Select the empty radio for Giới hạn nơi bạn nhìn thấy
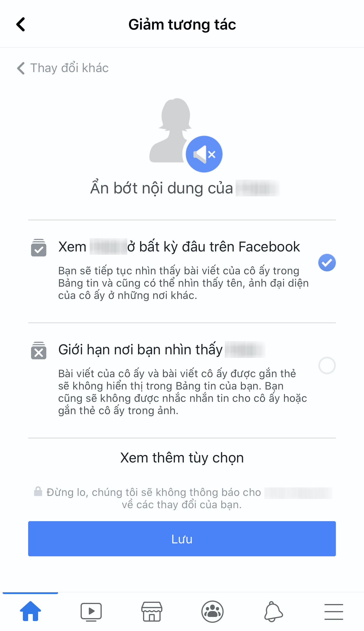364x631 pixels. tap(327, 365)
